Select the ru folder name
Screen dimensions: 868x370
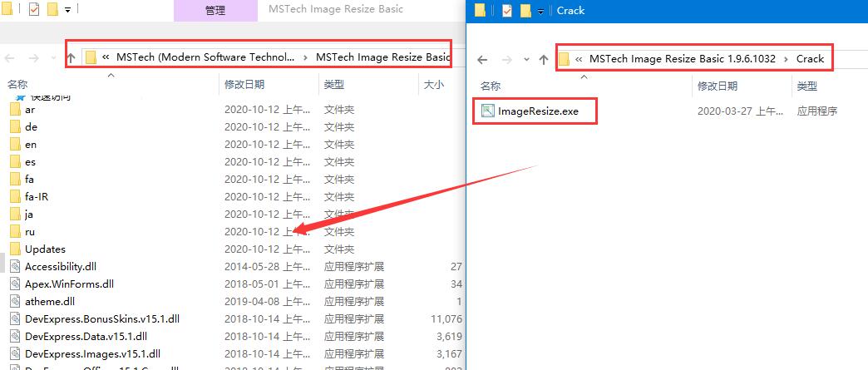(30, 232)
